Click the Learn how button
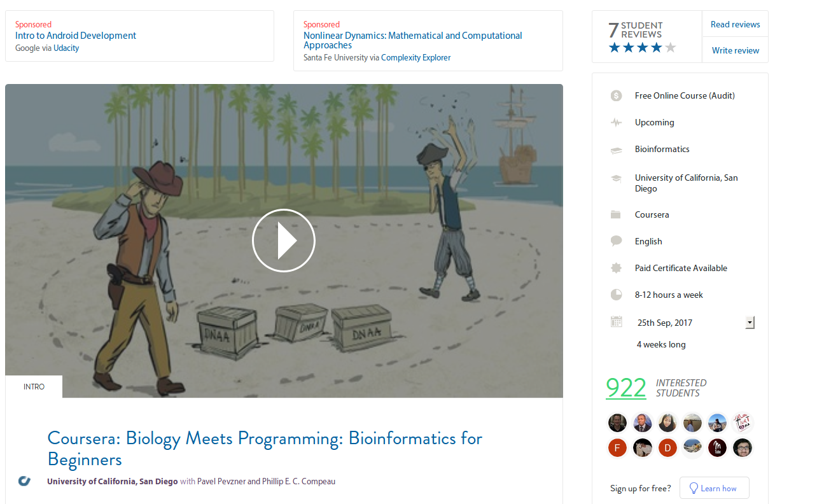 [714, 488]
